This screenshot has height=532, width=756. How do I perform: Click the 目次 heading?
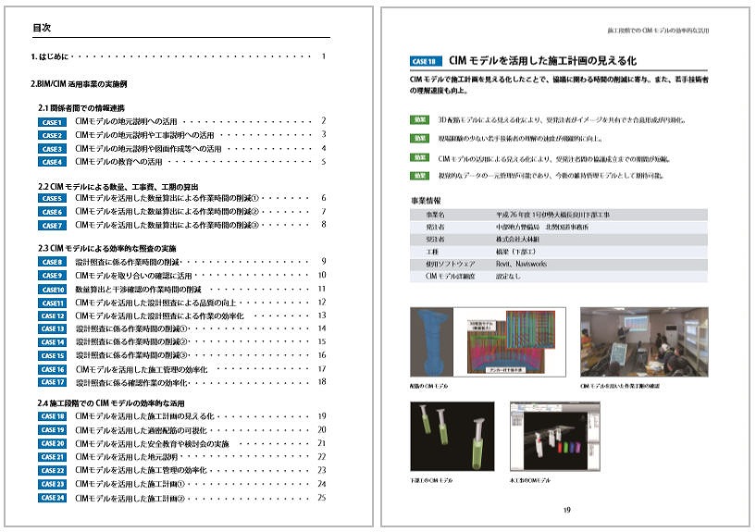42,28
